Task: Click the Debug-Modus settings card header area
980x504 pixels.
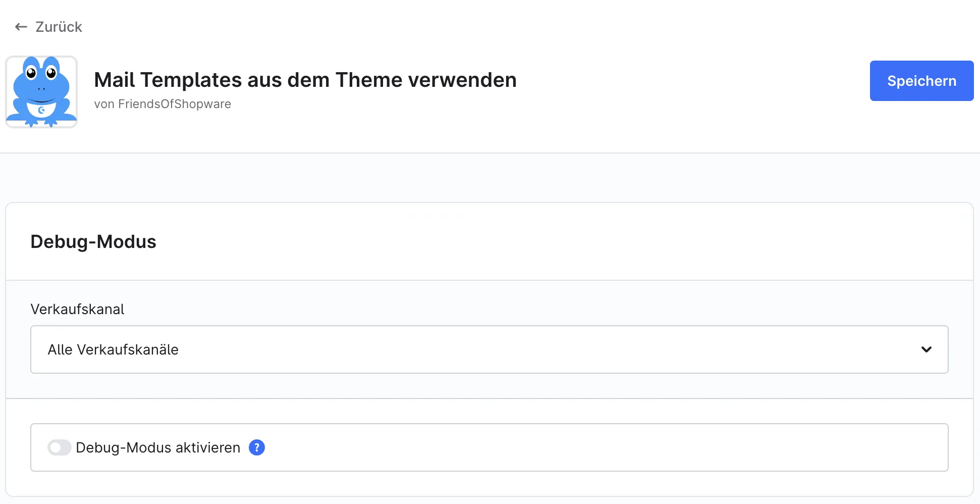Action: click(489, 241)
